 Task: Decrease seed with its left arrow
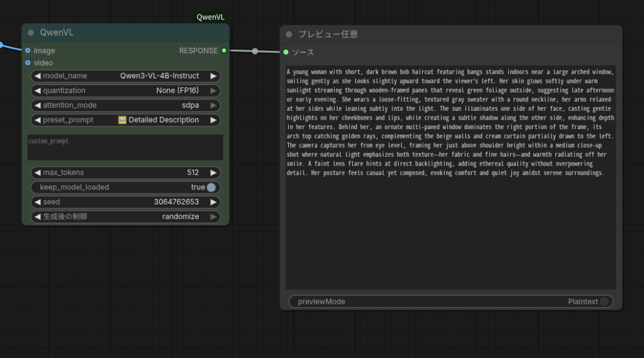pos(37,202)
